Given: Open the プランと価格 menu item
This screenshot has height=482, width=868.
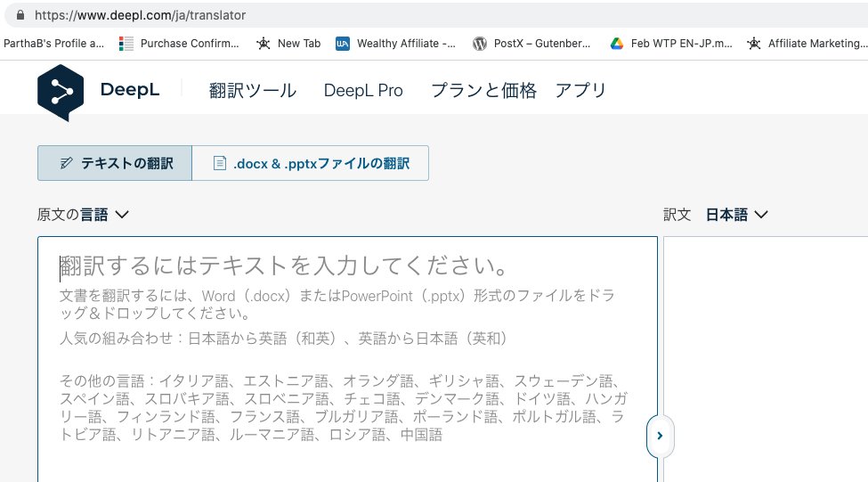Looking at the screenshot, I should pos(483,90).
